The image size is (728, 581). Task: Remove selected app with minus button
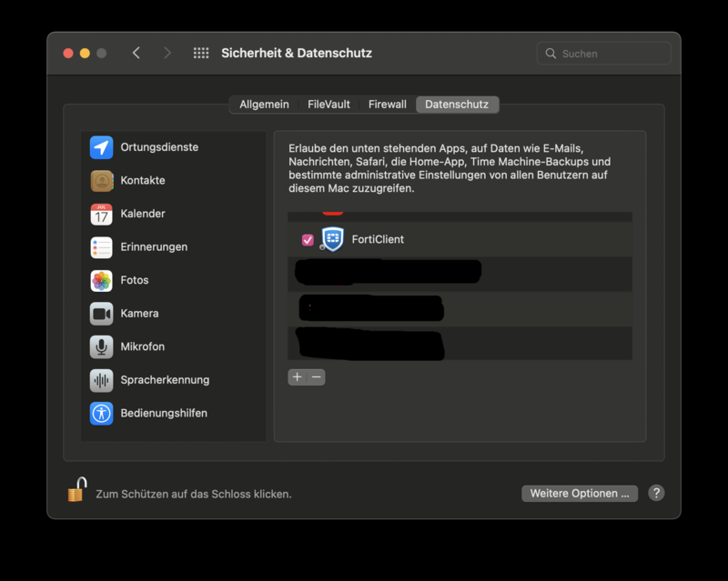tap(316, 377)
